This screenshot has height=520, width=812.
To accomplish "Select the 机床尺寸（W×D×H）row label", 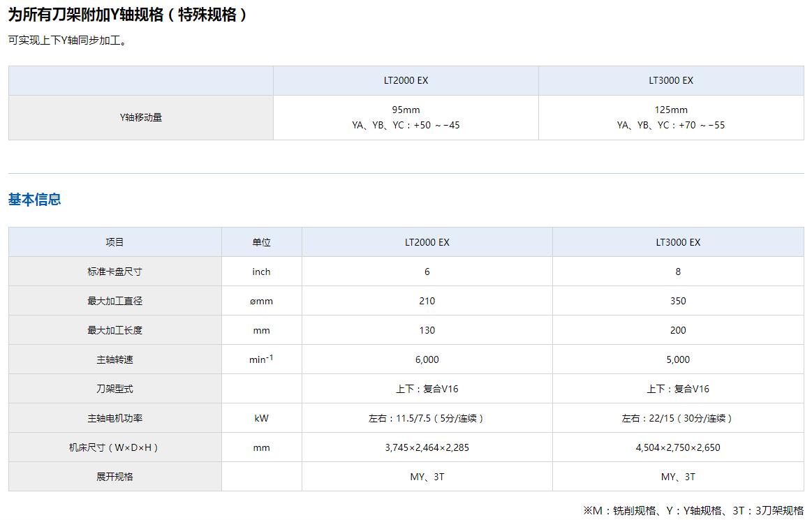I will 115,447.
